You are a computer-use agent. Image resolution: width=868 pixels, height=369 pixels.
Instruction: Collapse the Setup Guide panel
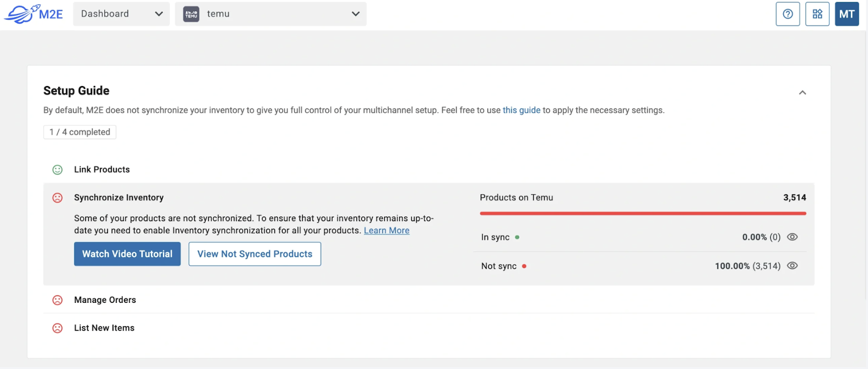click(x=802, y=93)
